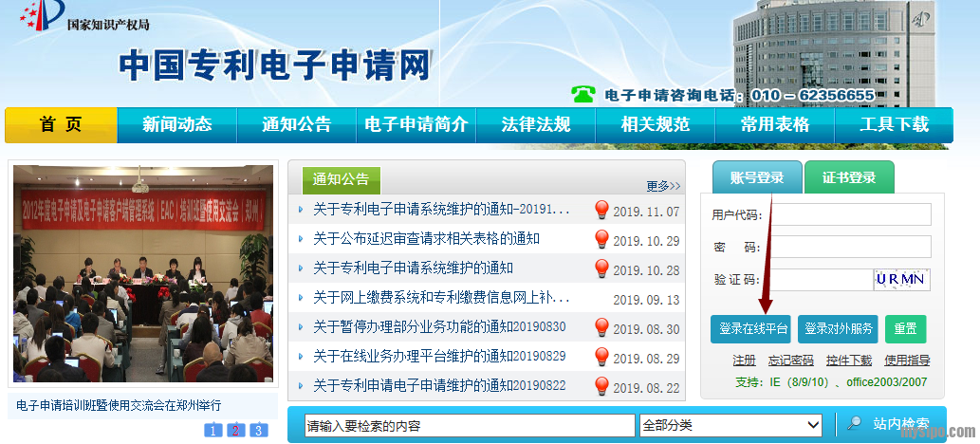Click the green telephone icon
The height and width of the screenshot is (444, 980).
pos(582,94)
